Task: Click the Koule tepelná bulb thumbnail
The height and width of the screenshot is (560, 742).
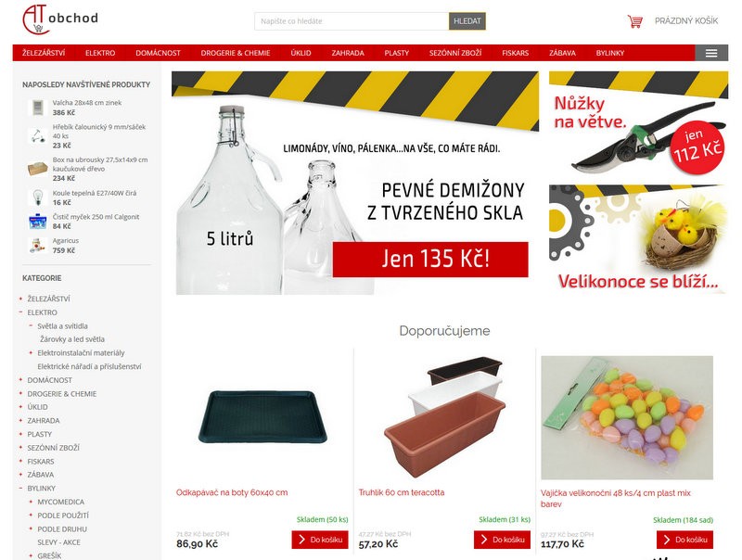Action: pyautogui.click(x=37, y=197)
